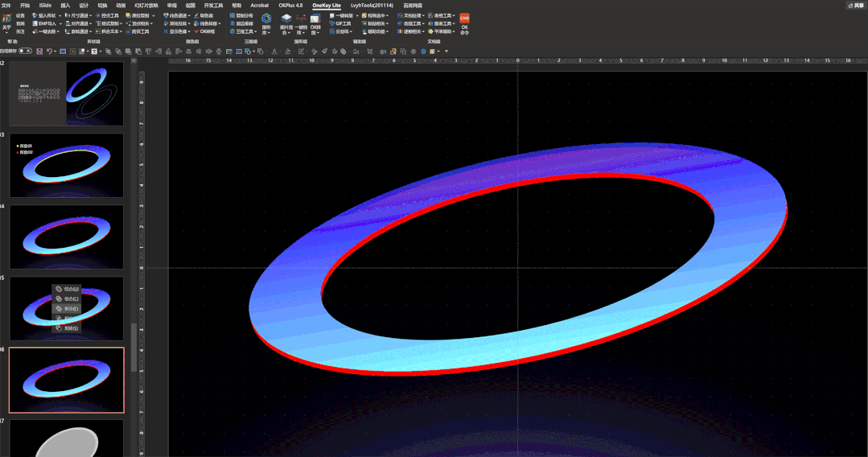Select slide 12 thumbnail with two rings
The image size is (868, 457).
(x=67, y=93)
